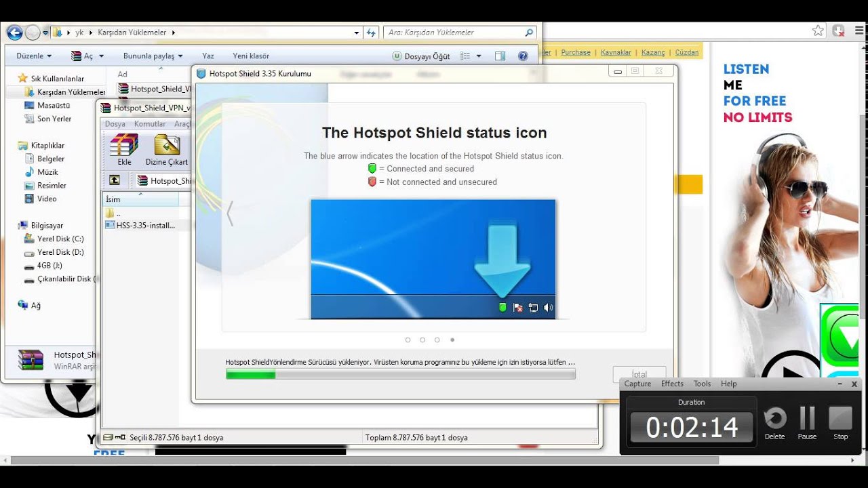Image resolution: width=868 pixels, height=488 pixels.
Task: Expand the yk breadcrumb arrow
Action: (90, 32)
